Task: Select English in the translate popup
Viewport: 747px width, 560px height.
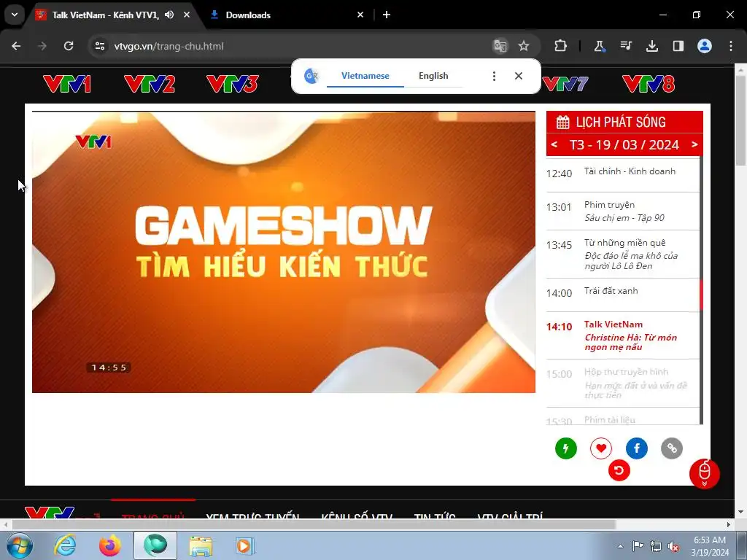Action: pos(433,76)
